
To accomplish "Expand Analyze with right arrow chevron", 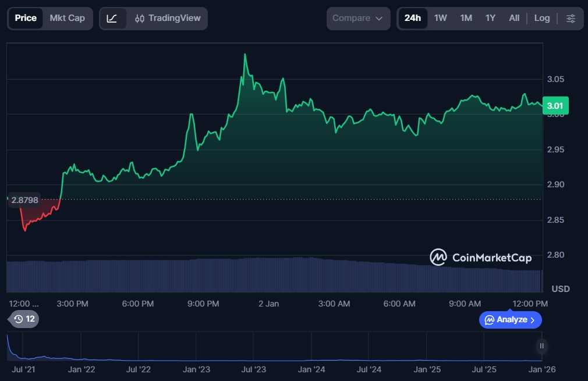I will [x=532, y=319].
